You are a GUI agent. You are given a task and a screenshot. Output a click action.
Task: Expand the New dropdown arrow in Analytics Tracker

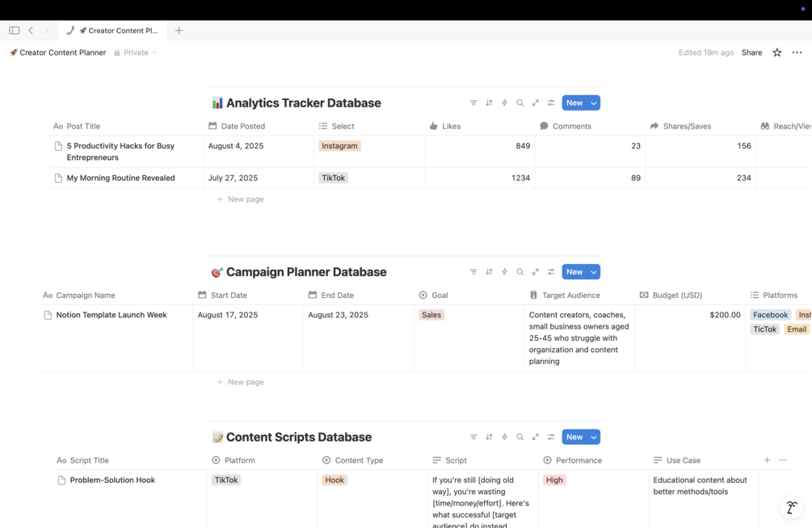point(594,103)
